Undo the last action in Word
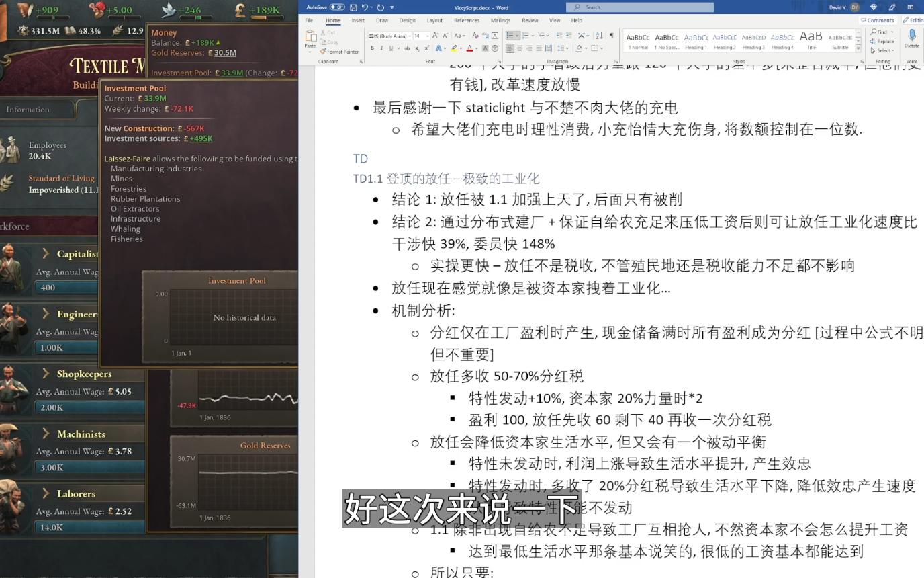Viewport: 924px width, 578px height. pos(365,7)
